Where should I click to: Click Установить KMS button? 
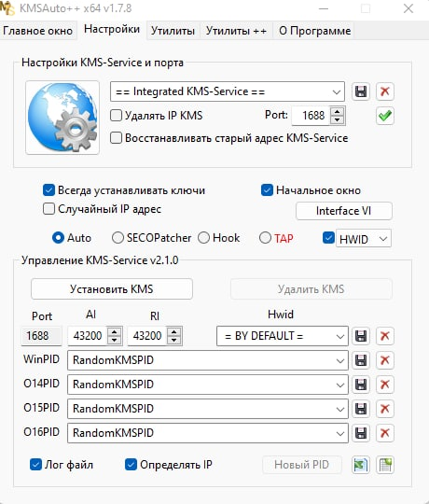112,289
